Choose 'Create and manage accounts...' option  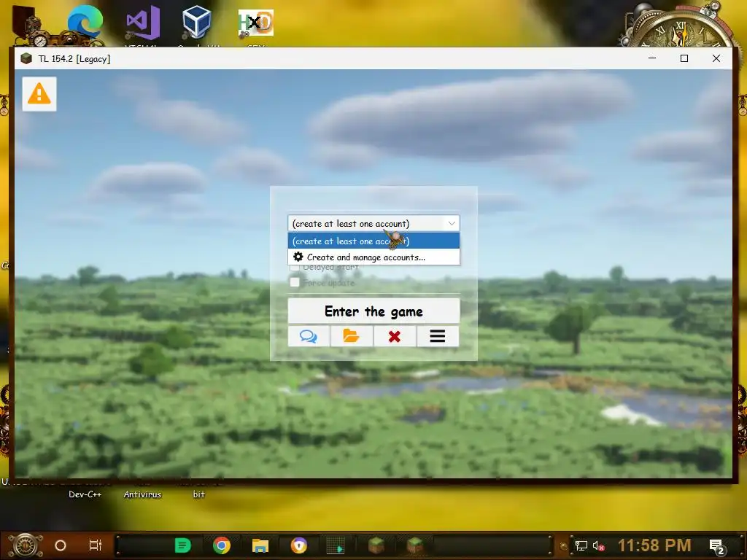coord(374,257)
